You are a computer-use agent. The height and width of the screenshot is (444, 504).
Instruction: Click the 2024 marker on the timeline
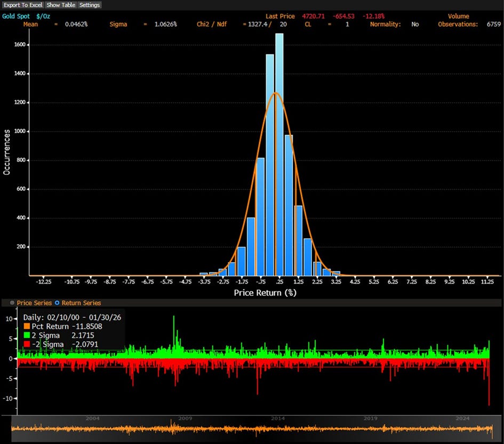coord(462,418)
